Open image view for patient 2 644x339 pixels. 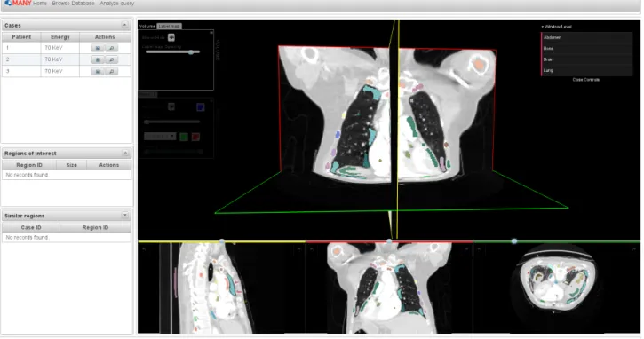pyautogui.click(x=98, y=59)
